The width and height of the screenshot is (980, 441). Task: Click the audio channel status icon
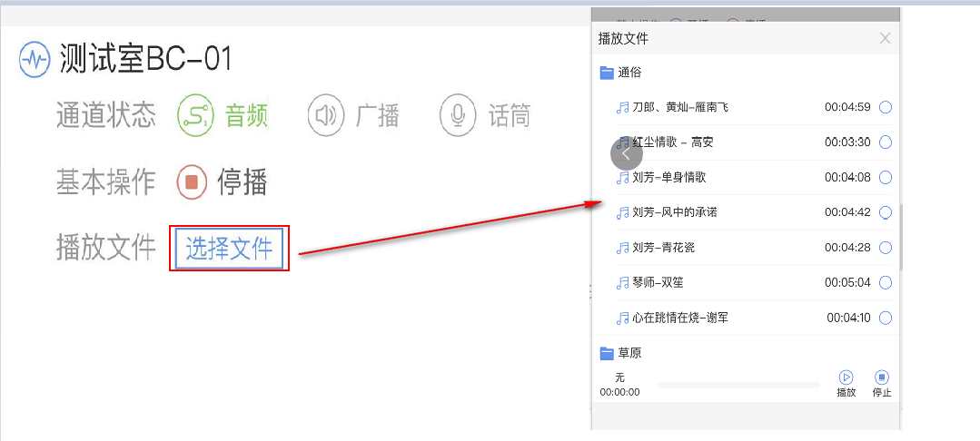click(194, 115)
